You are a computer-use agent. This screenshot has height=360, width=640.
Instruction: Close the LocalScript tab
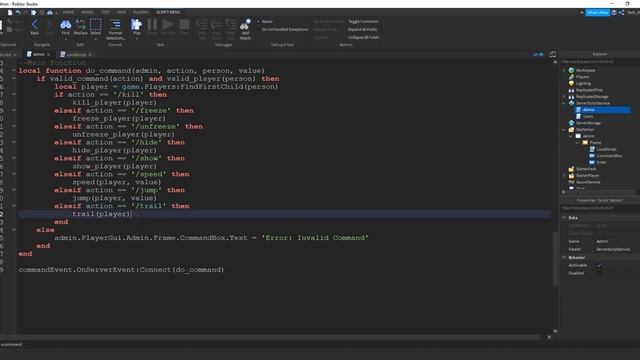(90, 54)
